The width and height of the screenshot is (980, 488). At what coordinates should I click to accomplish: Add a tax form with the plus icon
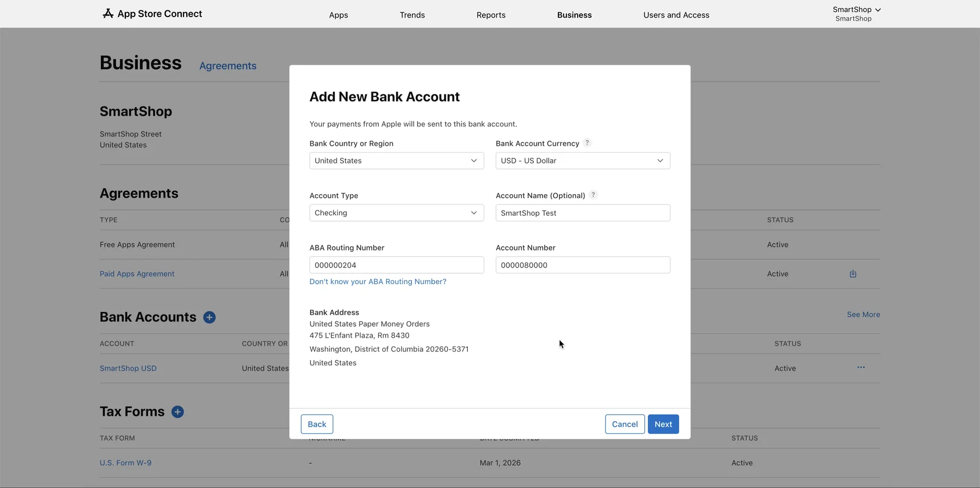pyautogui.click(x=178, y=412)
